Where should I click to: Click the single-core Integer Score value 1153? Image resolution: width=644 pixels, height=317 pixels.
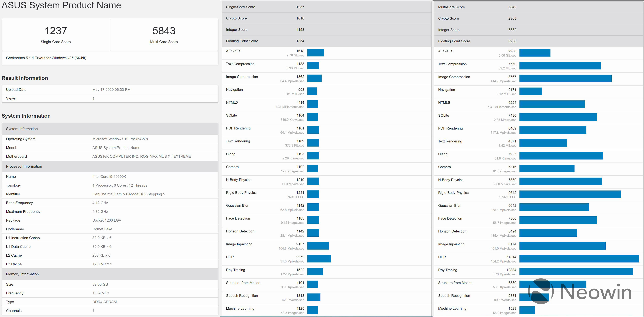[300, 29]
